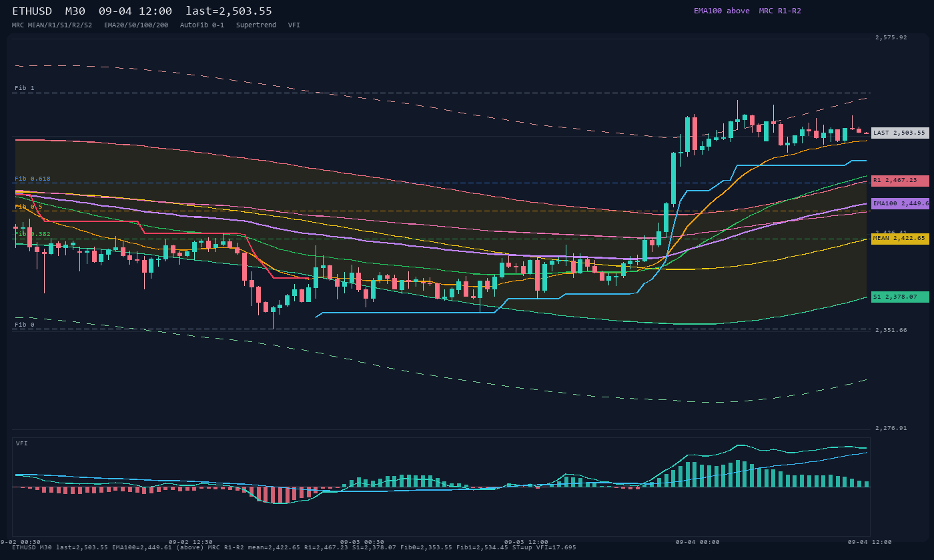Click the Fib 1 level label
This screenshot has width=934, height=560.
25,88
